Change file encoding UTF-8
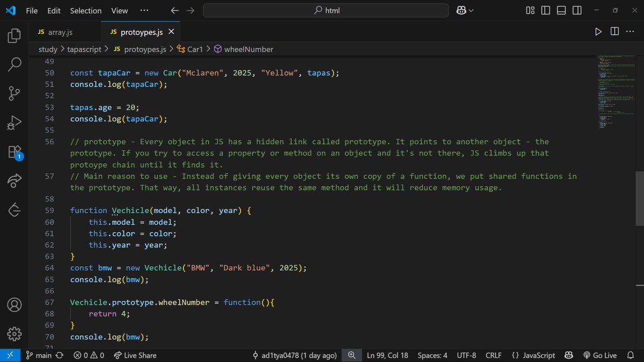This screenshot has width=644, height=362. [x=466, y=355]
